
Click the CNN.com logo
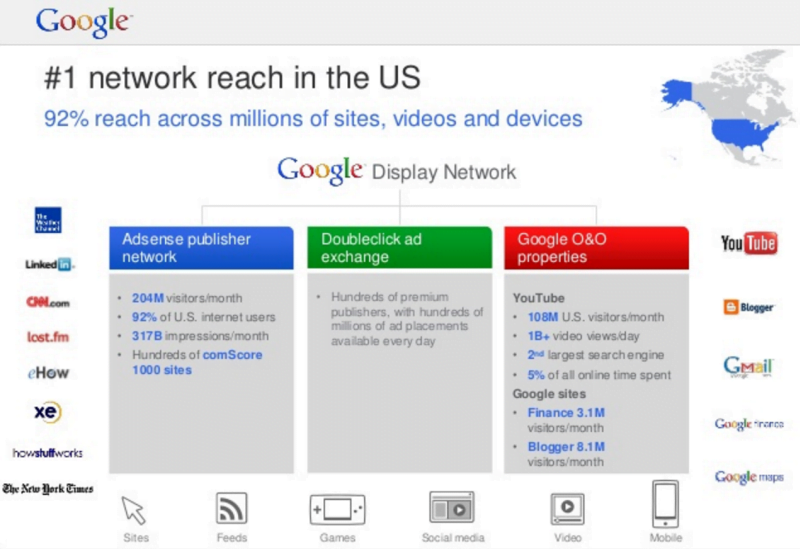pos(48,302)
